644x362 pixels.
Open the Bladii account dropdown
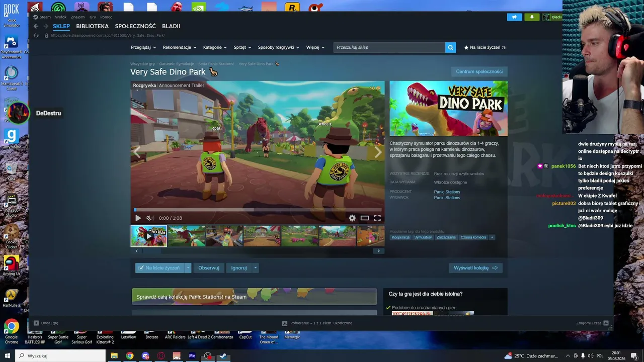(x=552, y=17)
